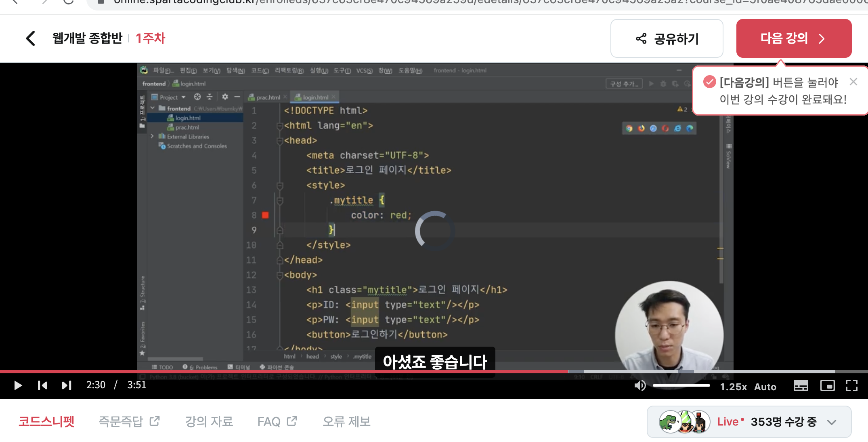The width and height of the screenshot is (868, 442).
Task: Select prac.html in the project tree
Action: (x=187, y=127)
